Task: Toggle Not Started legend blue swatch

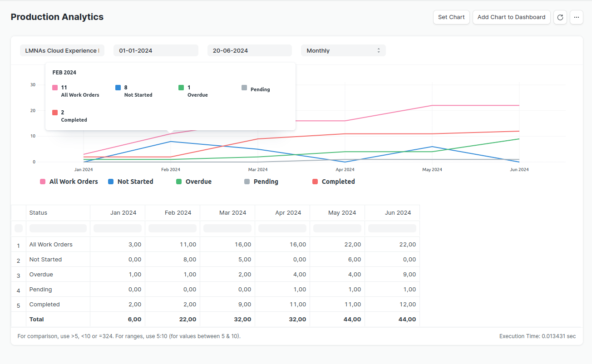Action: pos(111,182)
